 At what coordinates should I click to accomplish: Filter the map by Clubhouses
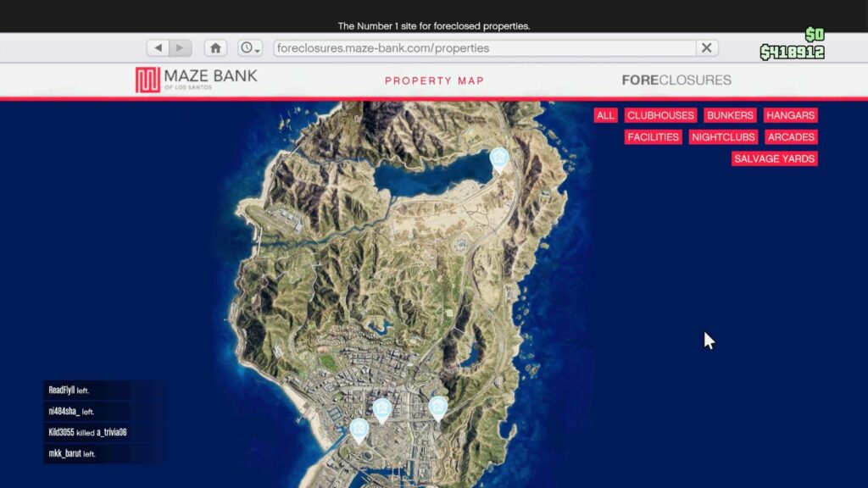[x=660, y=115]
